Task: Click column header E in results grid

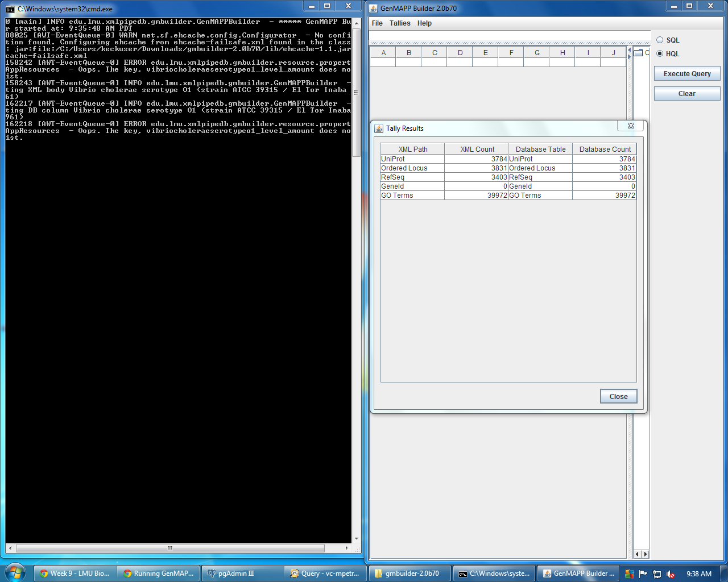Action: coord(485,53)
